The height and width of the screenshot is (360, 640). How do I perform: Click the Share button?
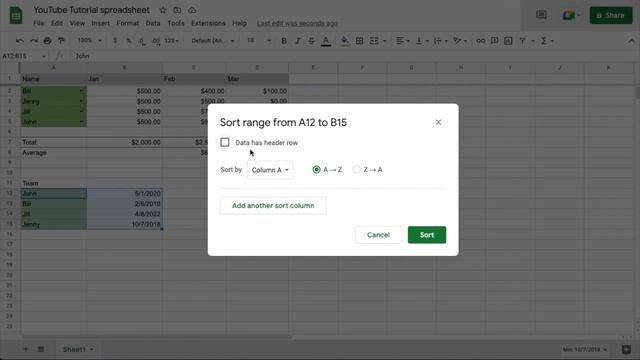click(x=611, y=16)
